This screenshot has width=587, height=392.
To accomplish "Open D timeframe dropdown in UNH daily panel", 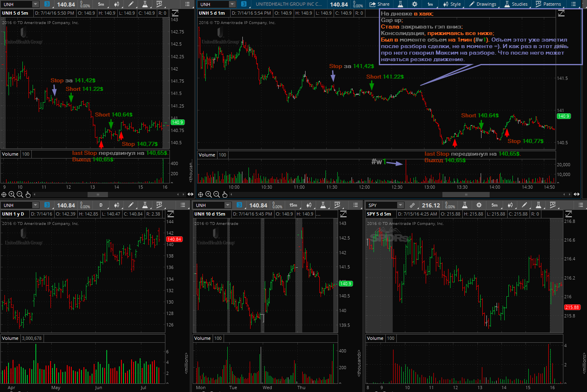I will click(101, 205).
